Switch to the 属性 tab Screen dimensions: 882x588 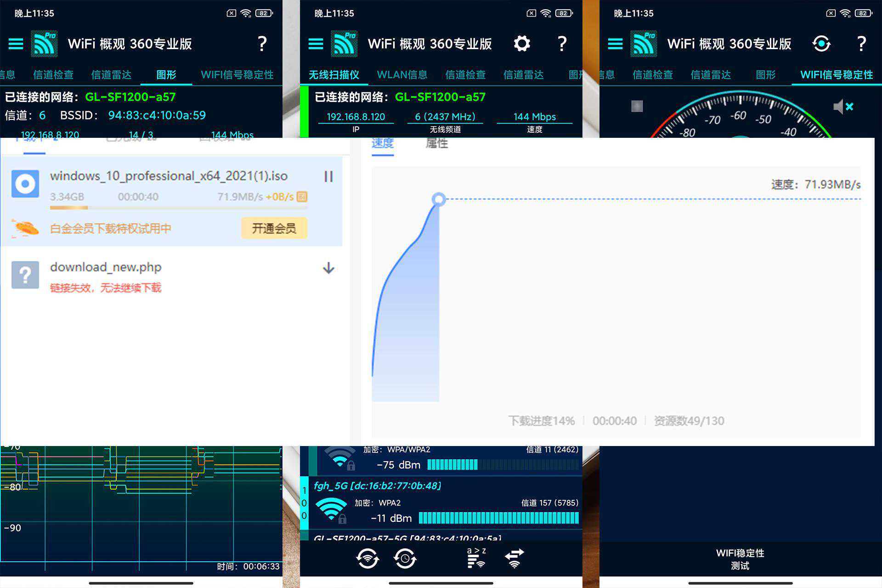point(436,144)
